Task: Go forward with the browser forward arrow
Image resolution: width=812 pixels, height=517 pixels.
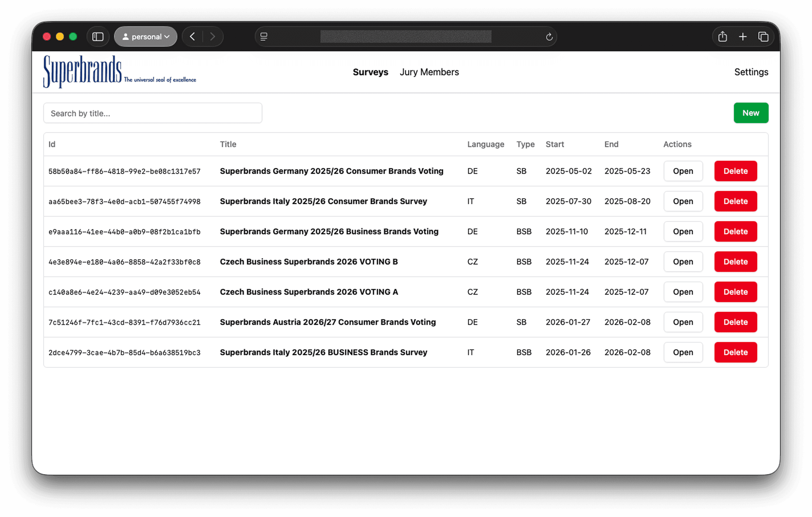Action: 212,36
